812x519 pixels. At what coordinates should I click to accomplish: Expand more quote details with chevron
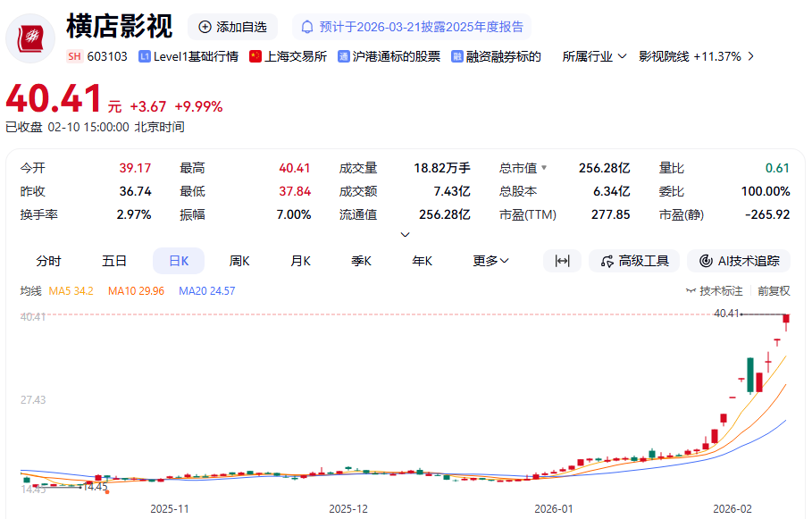405,234
